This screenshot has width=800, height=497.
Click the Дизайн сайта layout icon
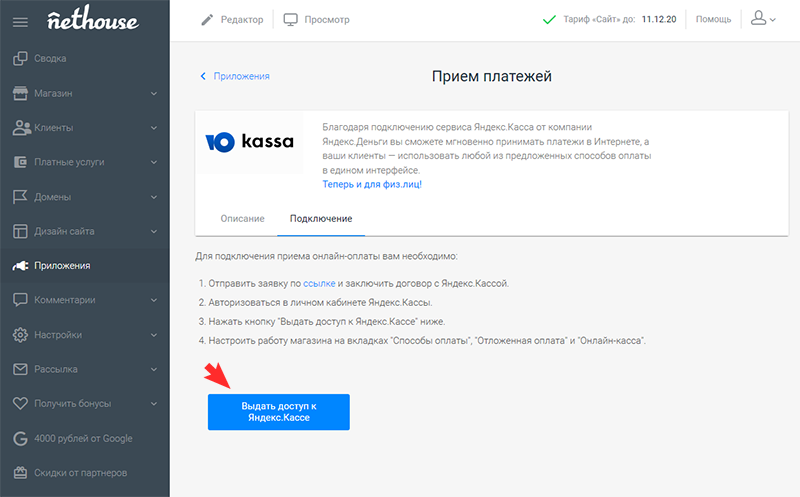pos(20,231)
